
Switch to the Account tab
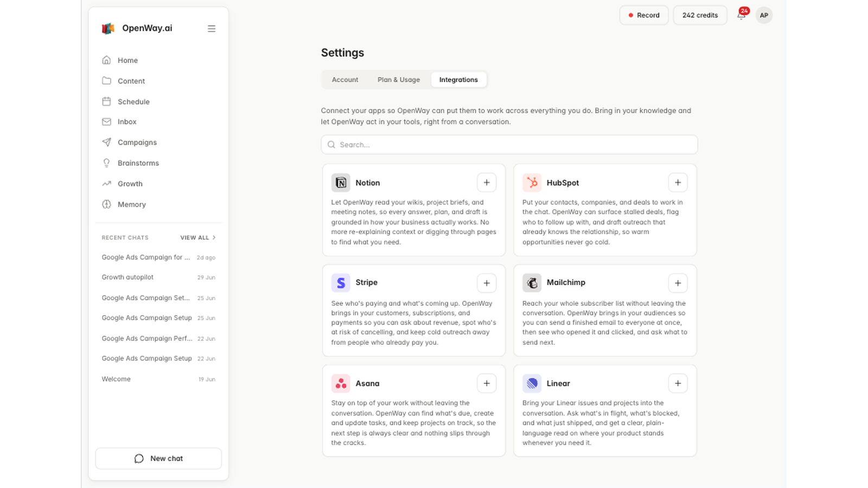[345, 80]
